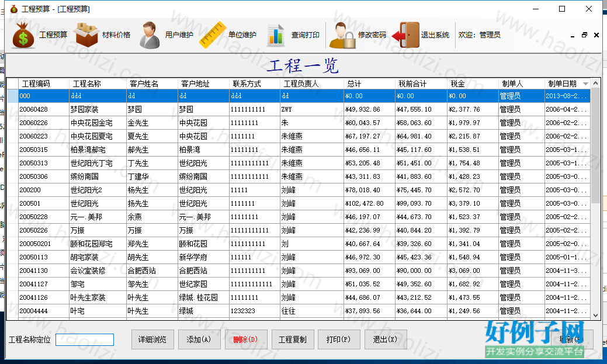
Task: Open 查询打印 chart icon
Action: point(276,35)
